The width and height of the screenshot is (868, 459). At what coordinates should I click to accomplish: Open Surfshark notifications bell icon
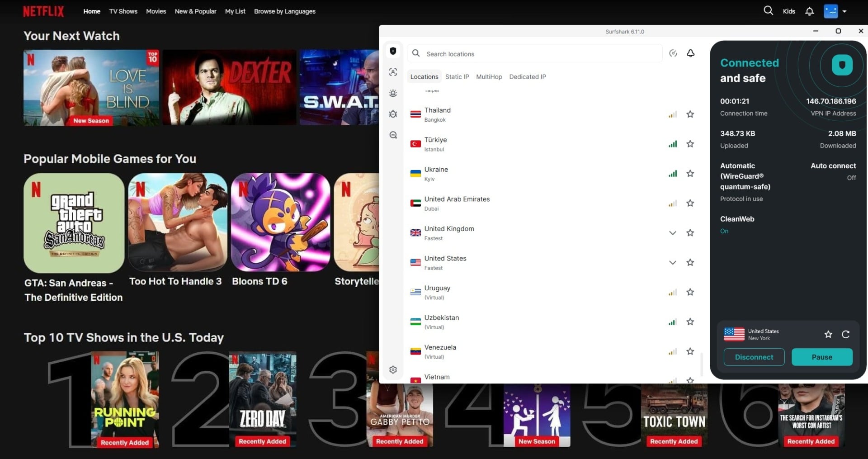[x=690, y=53]
